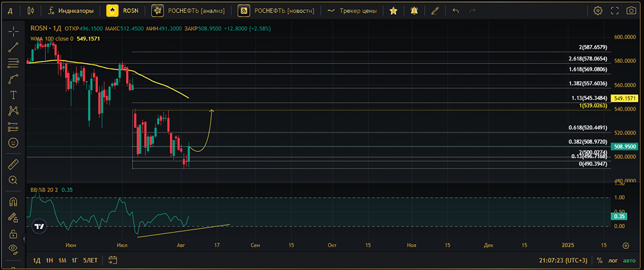
Task: Select the 1Г date range
Action: point(75,260)
